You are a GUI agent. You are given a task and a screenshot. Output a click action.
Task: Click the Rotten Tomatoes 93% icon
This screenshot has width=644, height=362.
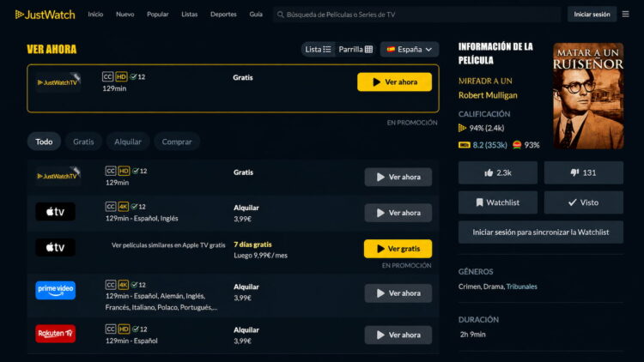click(517, 145)
